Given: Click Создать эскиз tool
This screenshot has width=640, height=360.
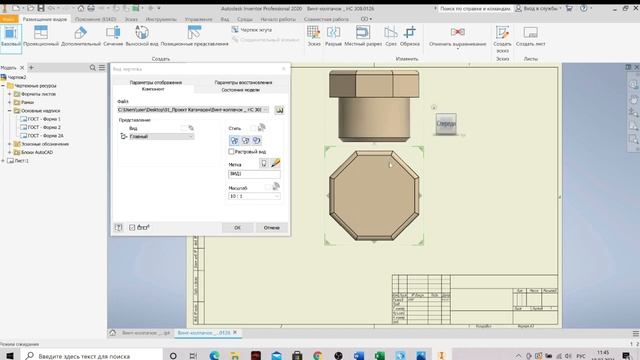Looking at the screenshot, I should click(502, 39).
